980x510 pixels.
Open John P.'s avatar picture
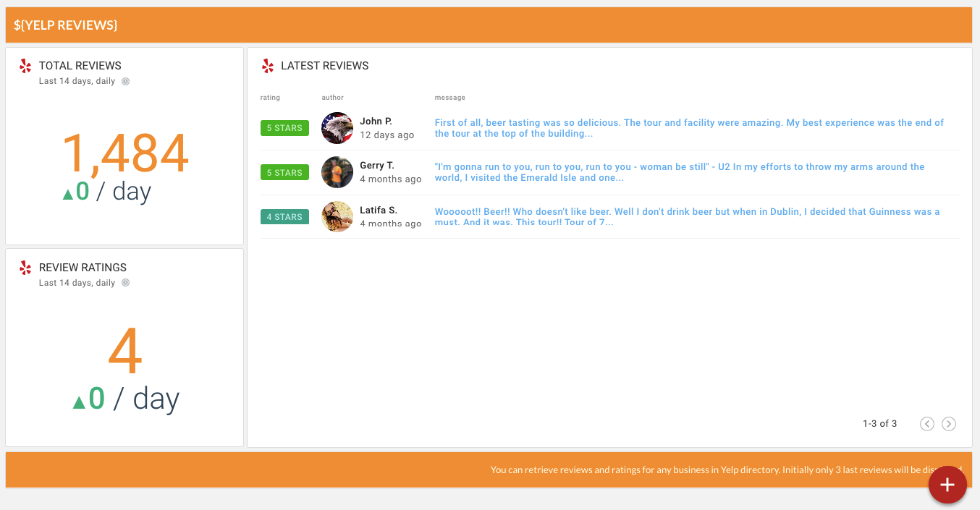(x=337, y=128)
